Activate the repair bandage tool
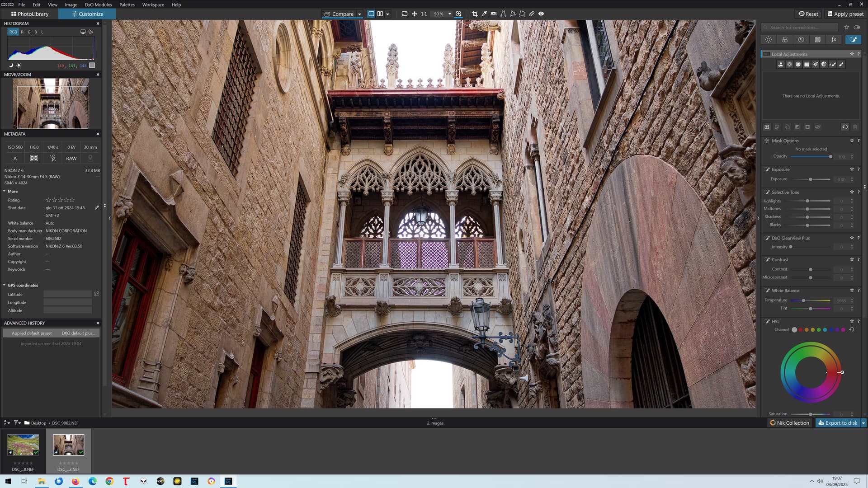The image size is (868, 488). pyautogui.click(x=532, y=14)
